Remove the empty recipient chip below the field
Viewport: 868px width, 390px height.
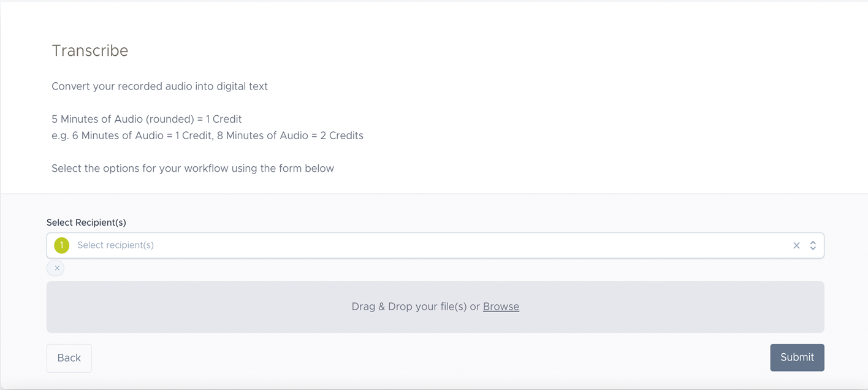(x=56, y=268)
